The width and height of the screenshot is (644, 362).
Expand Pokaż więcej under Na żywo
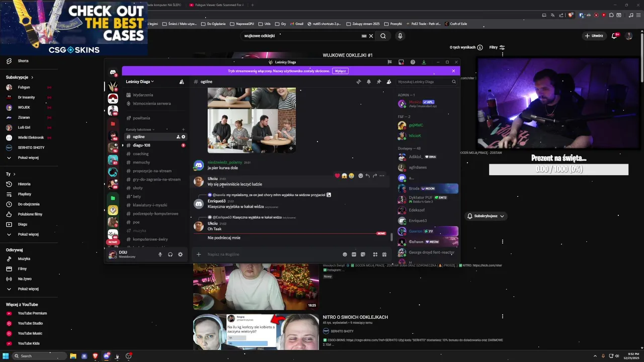tap(28, 289)
